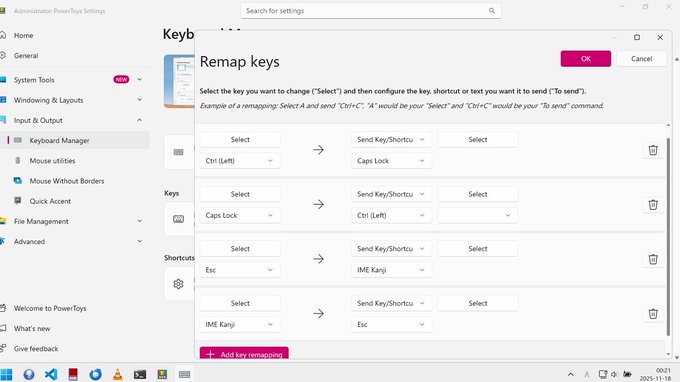Click target Select button in last remapping row
This screenshot has height=382, width=680.
point(477,304)
